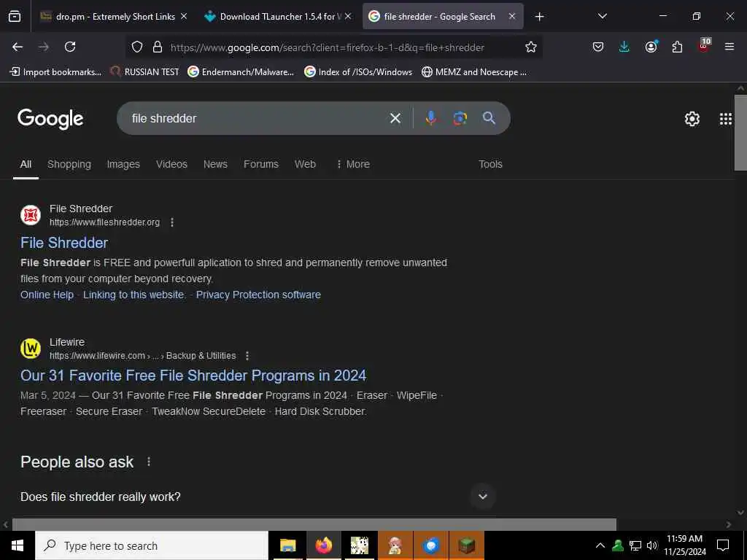Select the Forums search tab

tap(261, 164)
